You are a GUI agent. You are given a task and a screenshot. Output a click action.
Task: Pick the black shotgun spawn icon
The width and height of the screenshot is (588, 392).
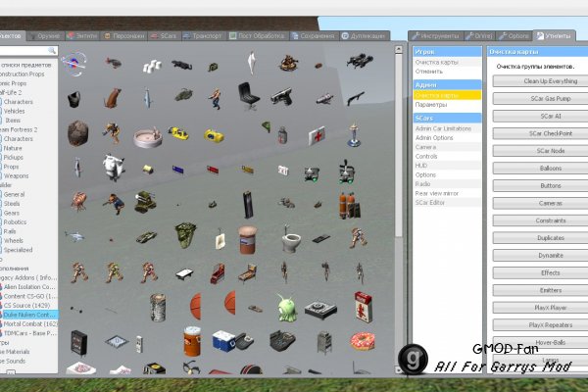(x=356, y=98)
